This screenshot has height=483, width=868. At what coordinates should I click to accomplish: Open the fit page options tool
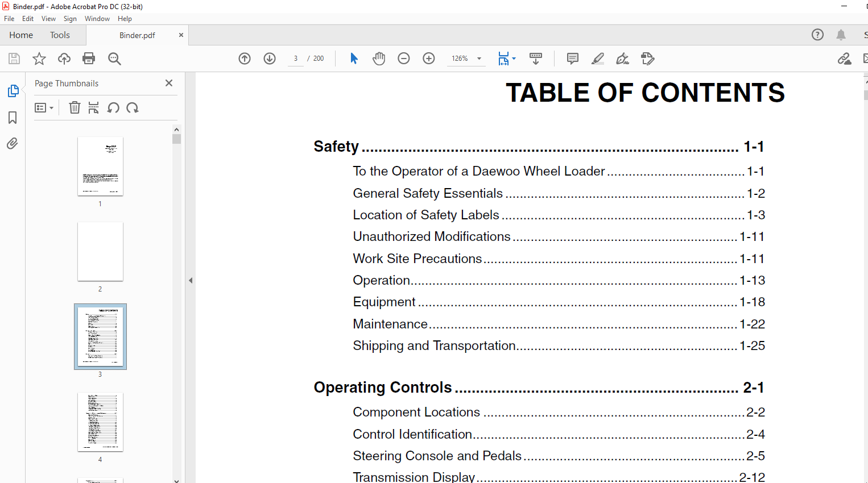[506, 59]
